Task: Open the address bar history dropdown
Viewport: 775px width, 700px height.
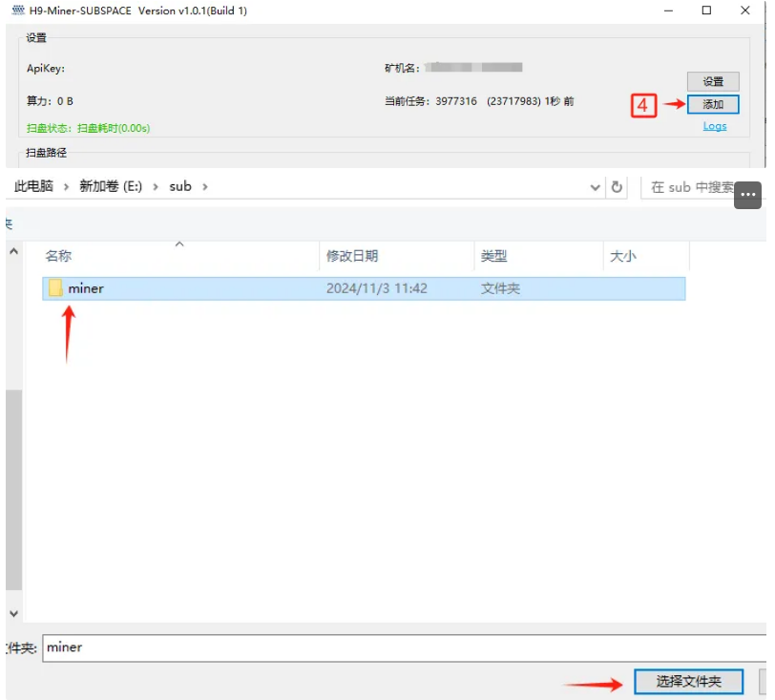Action: 596,187
